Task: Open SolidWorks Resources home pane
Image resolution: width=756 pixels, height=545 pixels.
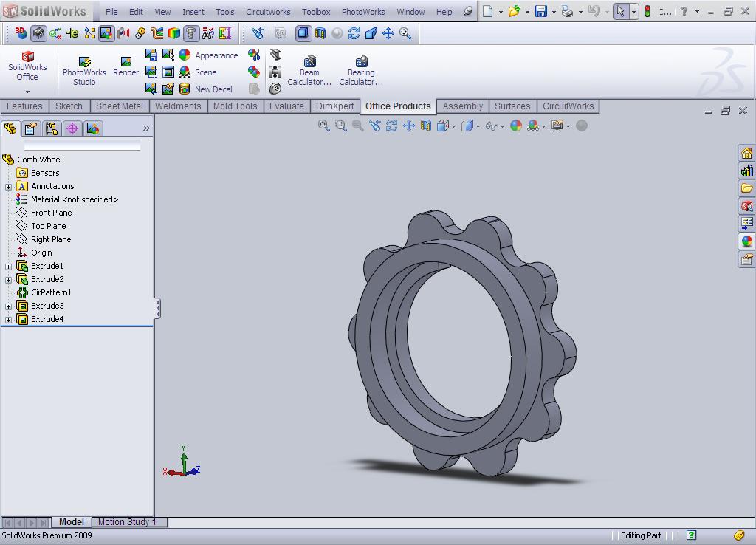Action: pyautogui.click(x=746, y=154)
